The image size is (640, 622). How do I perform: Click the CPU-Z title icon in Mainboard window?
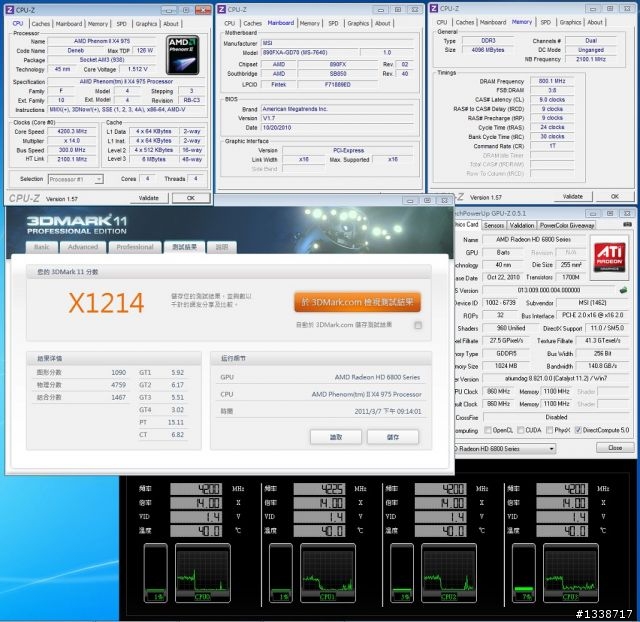(222, 9)
